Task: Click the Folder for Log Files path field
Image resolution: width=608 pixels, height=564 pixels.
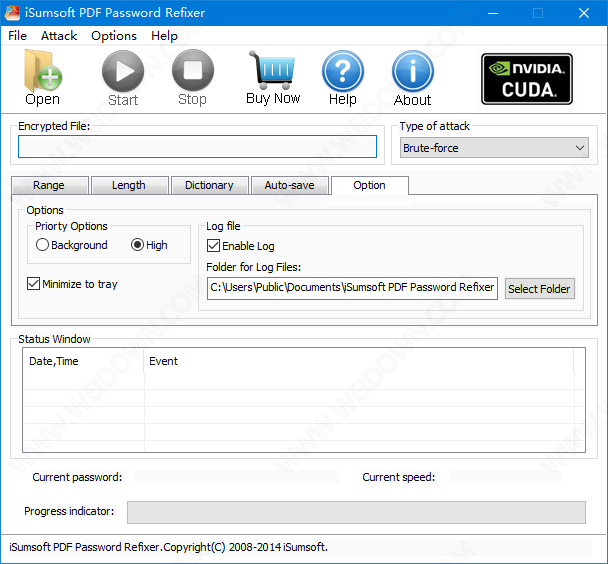Action: point(352,288)
